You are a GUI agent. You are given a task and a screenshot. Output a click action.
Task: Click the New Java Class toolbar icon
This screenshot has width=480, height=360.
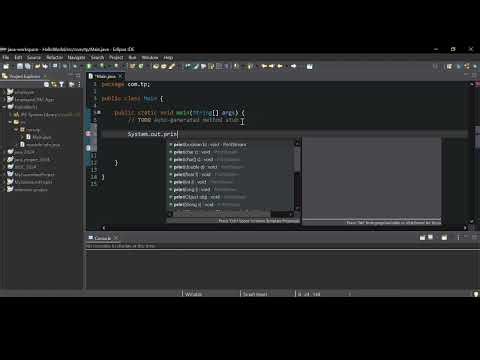point(141,66)
